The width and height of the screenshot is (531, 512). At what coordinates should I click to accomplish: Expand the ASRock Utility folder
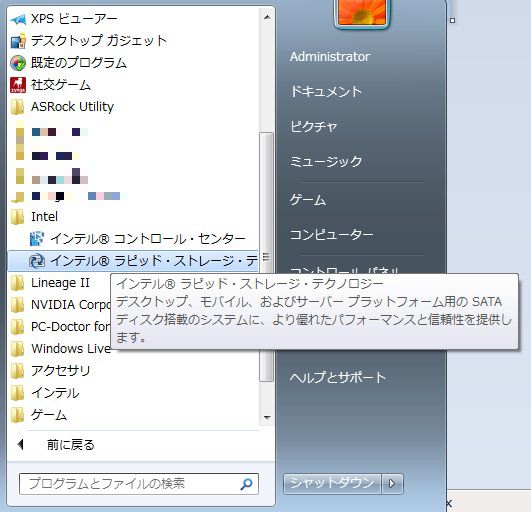tap(133, 107)
